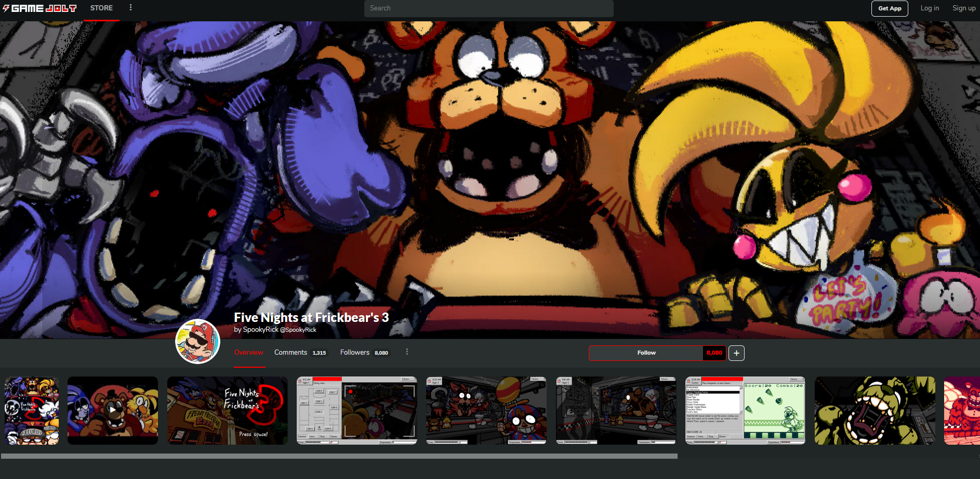Open the 'Press space!' title screen thumbnail
The height and width of the screenshot is (479, 980).
[x=227, y=410]
